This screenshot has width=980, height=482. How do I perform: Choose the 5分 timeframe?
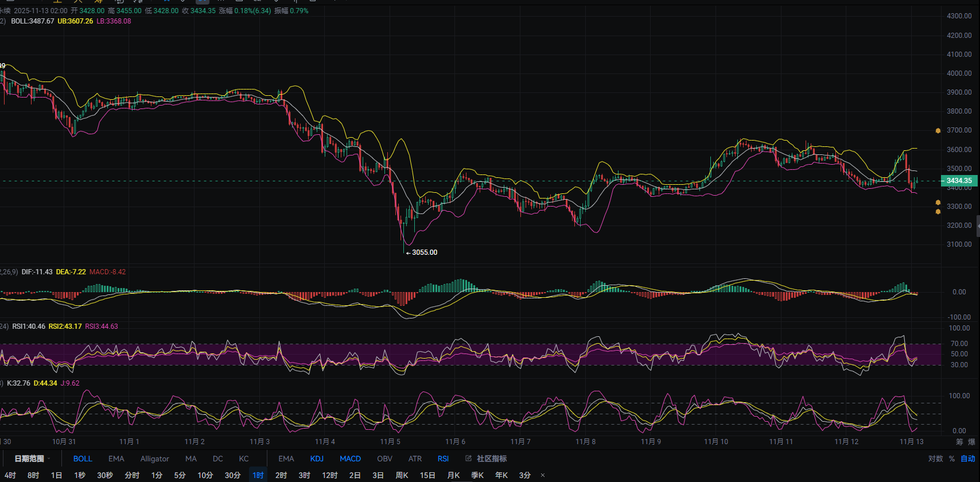pyautogui.click(x=180, y=475)
